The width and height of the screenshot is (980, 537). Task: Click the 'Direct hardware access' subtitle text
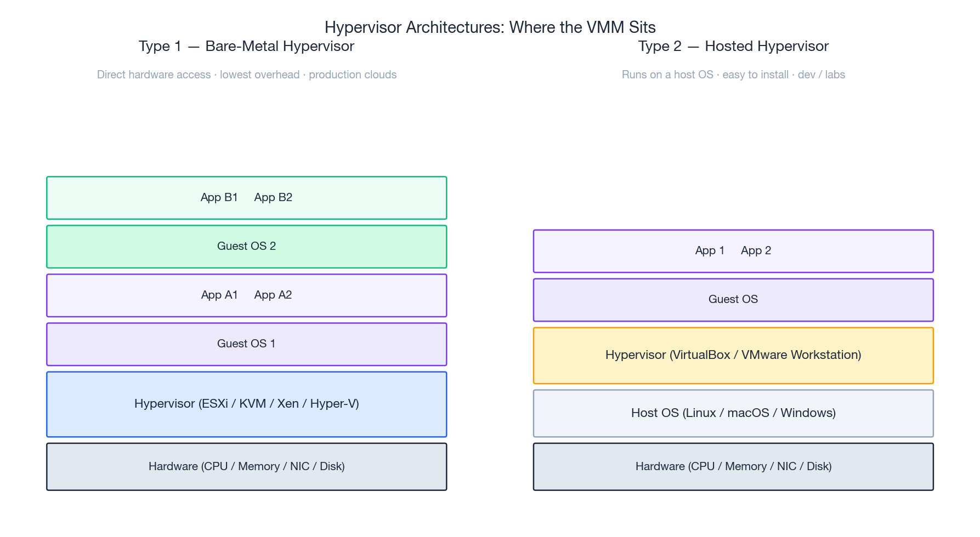[x=154, y=75]
